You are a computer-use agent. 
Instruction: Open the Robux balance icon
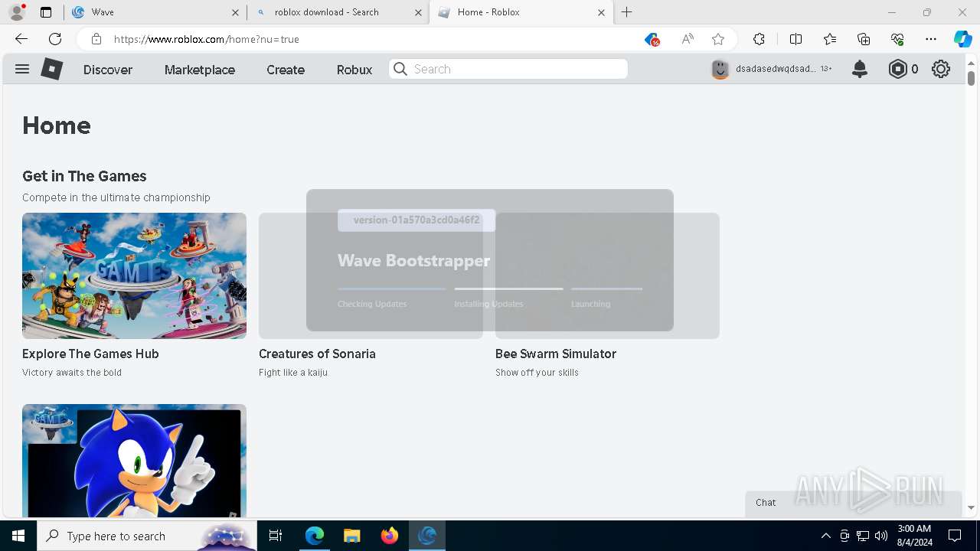(897, 69)
